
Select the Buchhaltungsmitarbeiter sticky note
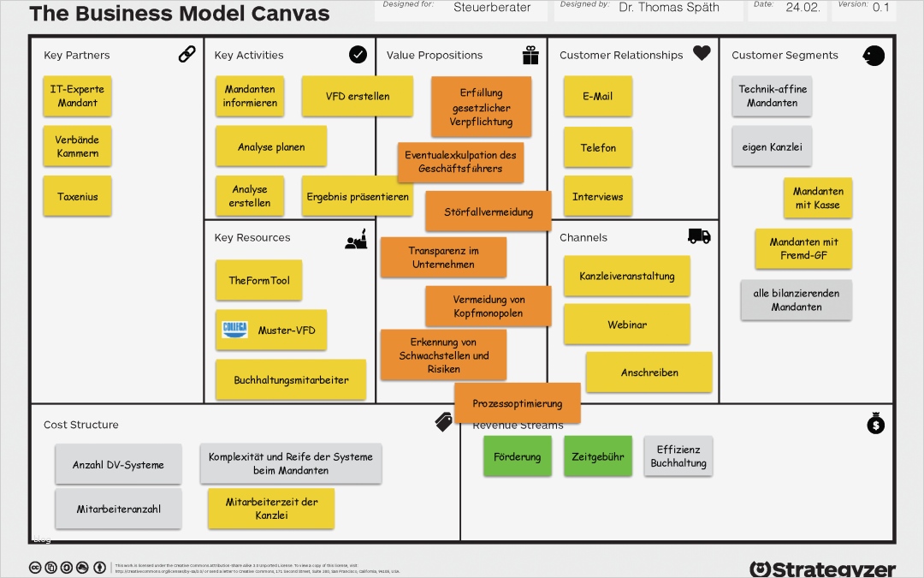(x=291, y=380)
